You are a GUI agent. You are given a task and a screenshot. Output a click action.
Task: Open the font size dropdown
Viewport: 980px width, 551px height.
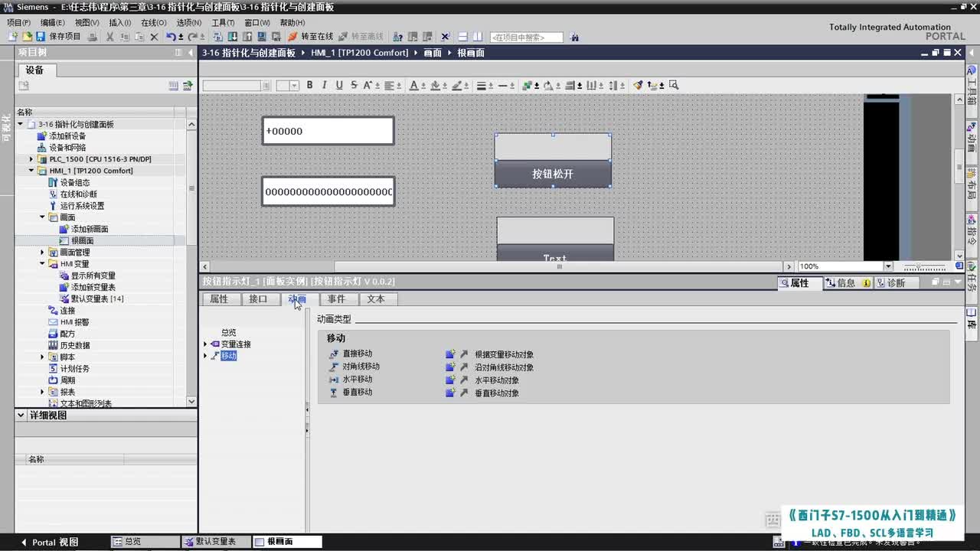tap(294, 85)
